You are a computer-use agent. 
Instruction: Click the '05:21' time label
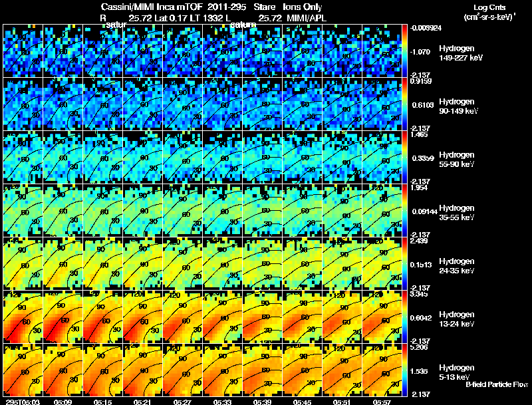(x=142, y=402)
